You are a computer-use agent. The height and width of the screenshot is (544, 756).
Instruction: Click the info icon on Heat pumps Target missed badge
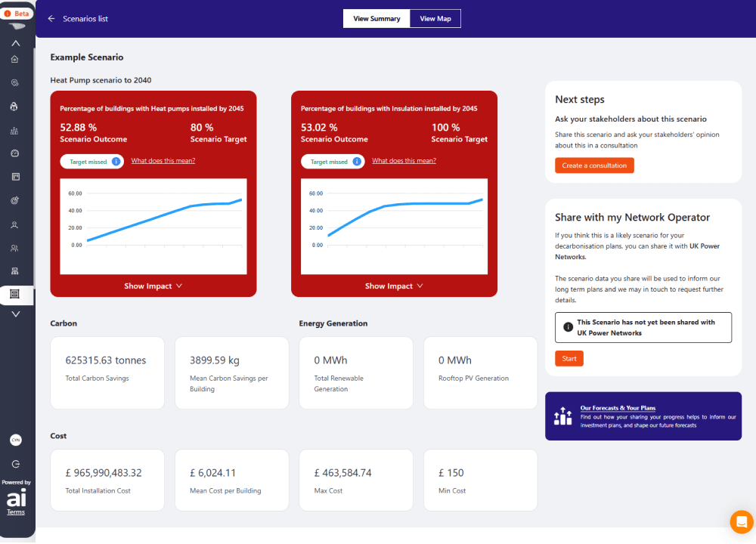click(116, 162)
